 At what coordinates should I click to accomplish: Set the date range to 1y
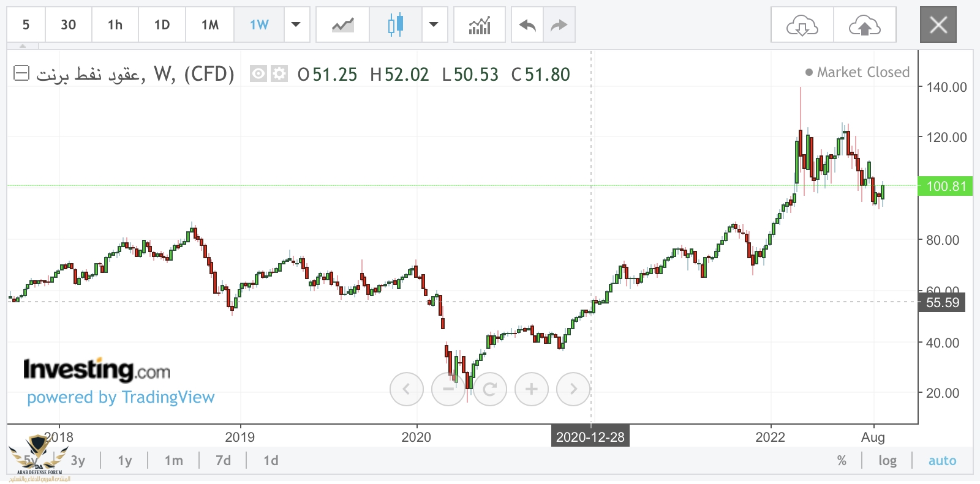(125, 460)
